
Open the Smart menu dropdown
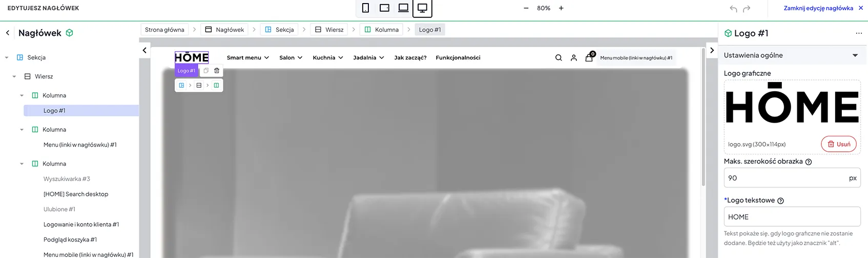point(248,57)
